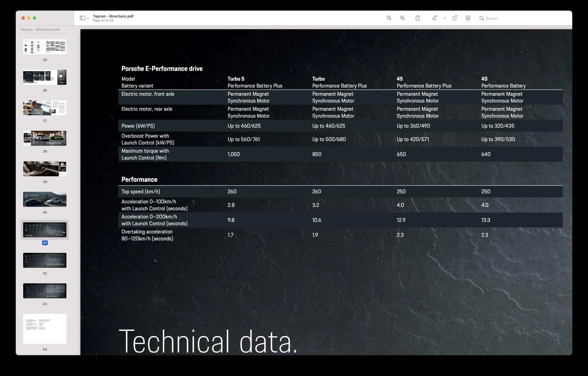Click the '2.8' acceleration value

coord(231,205)
